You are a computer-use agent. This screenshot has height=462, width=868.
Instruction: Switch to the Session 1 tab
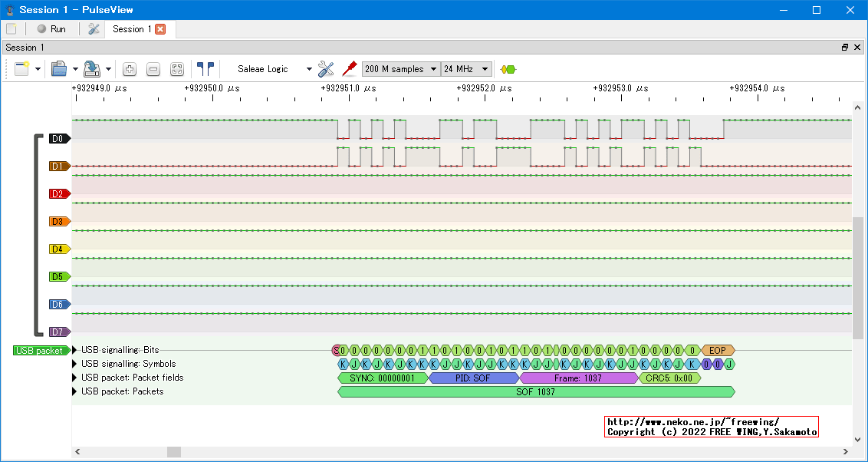click(x=131, y=29)
